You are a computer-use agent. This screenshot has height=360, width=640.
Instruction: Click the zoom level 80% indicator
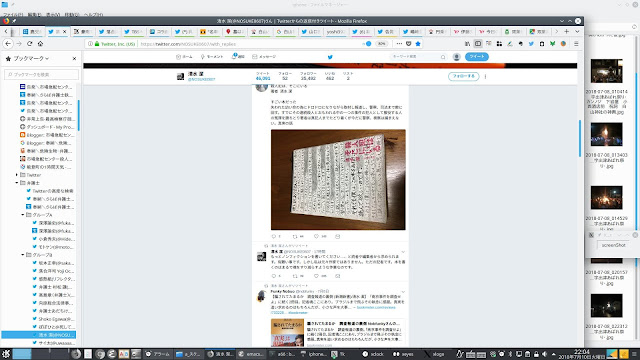tap(381, 44)
